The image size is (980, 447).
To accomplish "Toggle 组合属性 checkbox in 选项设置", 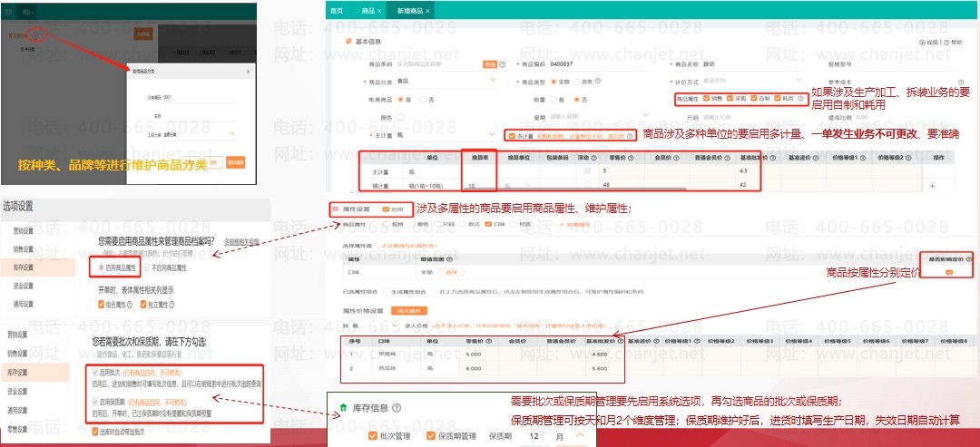I will (x=102, y=305).
